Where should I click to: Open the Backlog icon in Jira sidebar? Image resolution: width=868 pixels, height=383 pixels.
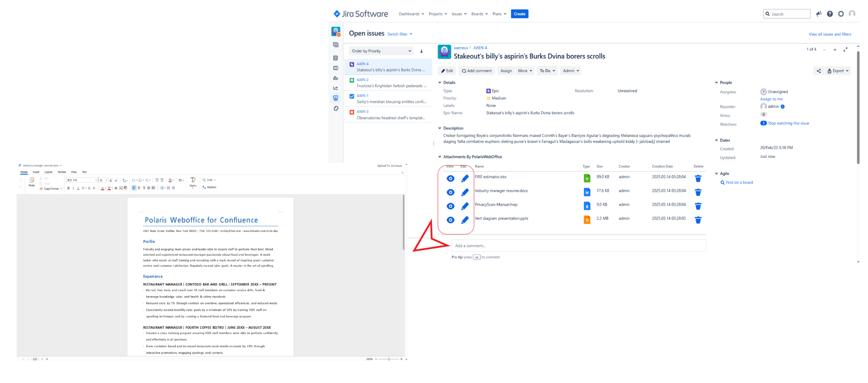(x=336, y=57)
